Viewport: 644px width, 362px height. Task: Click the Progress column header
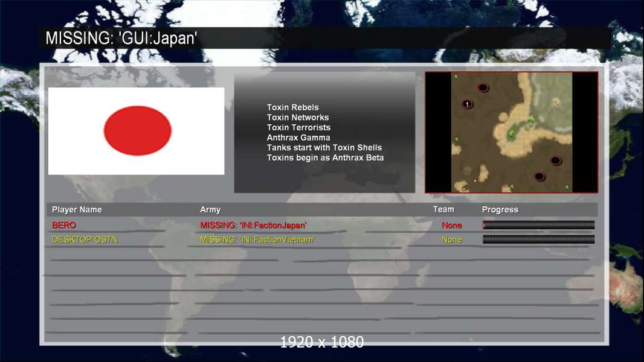pos(500,209)
